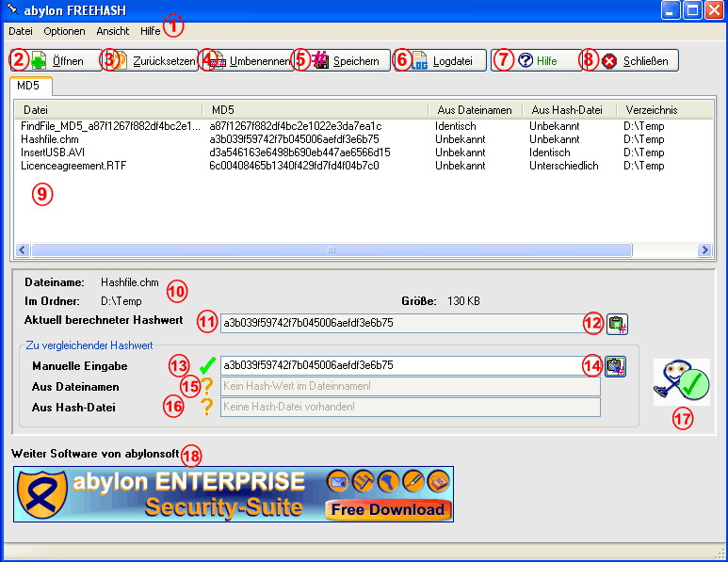Click the abylon ENTERPRISE Free Download banner
The height and width of the screenshot is (562, 728).
234,494
